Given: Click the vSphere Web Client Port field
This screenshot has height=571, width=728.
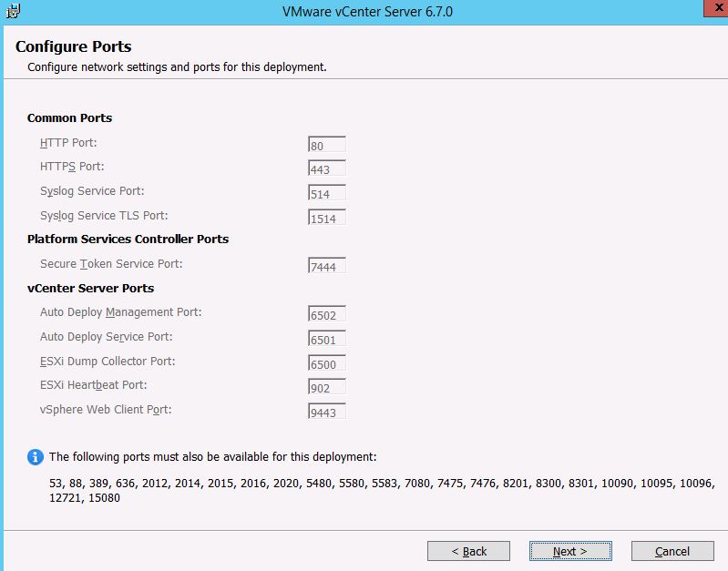Looking at the screenshot, I should [x=327, y=412].
